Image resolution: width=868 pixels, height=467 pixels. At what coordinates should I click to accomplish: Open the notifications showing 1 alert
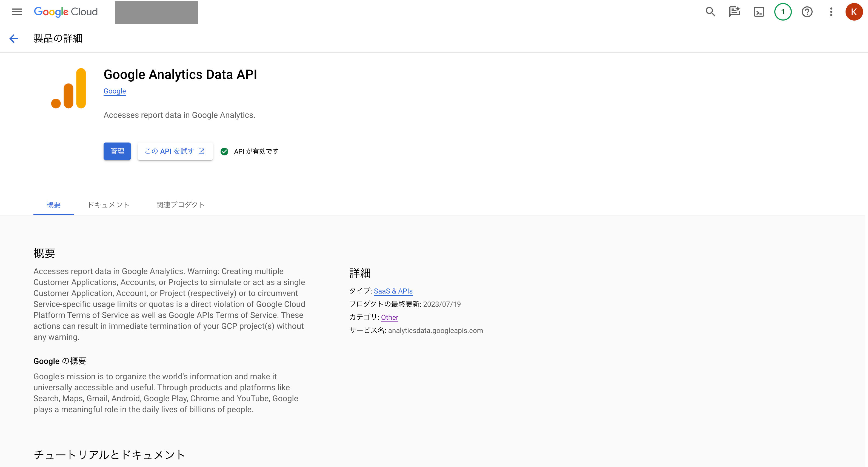point(783,12)
